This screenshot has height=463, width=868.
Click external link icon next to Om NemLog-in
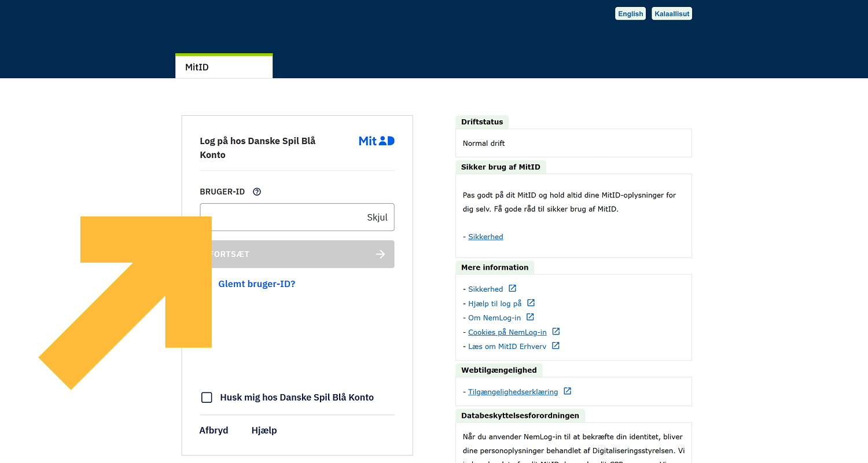[530, 317]
